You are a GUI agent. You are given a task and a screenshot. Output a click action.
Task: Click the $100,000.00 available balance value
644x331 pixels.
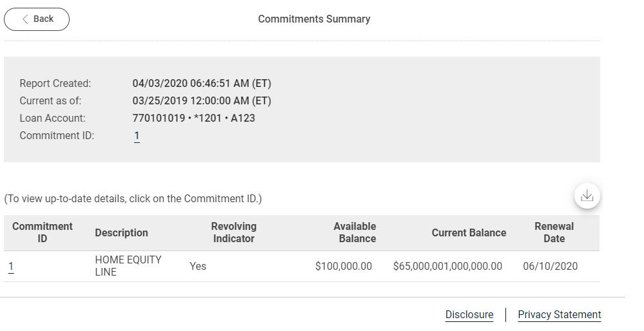[344, 267]
